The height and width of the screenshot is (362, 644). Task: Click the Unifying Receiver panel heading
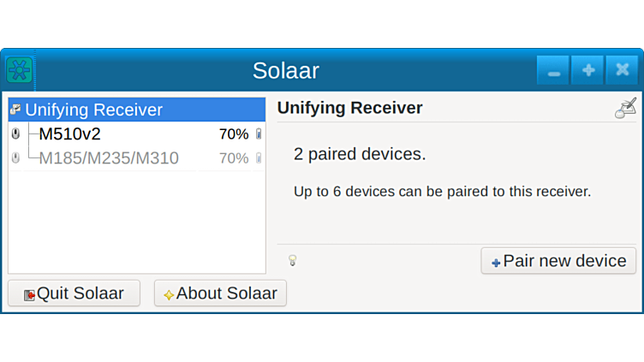349,108
